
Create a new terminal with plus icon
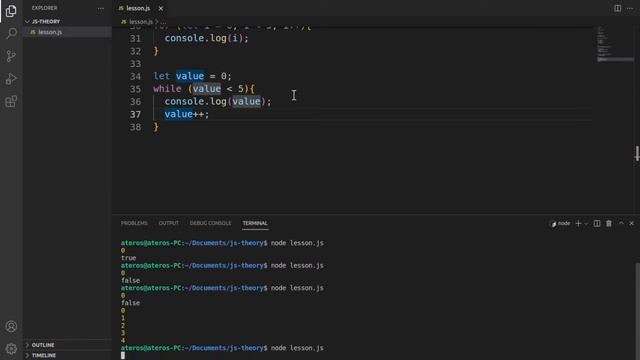tap(578, 223)
